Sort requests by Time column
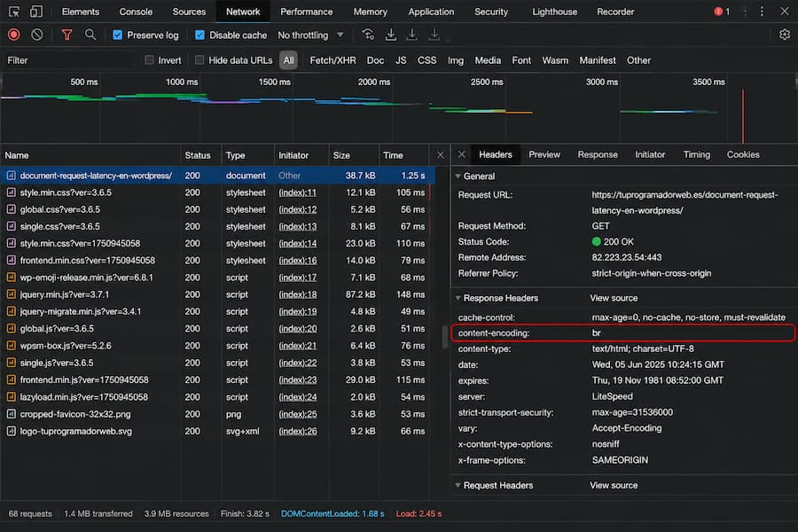Viewport: 798px width, 532px height. coord(404,155)
